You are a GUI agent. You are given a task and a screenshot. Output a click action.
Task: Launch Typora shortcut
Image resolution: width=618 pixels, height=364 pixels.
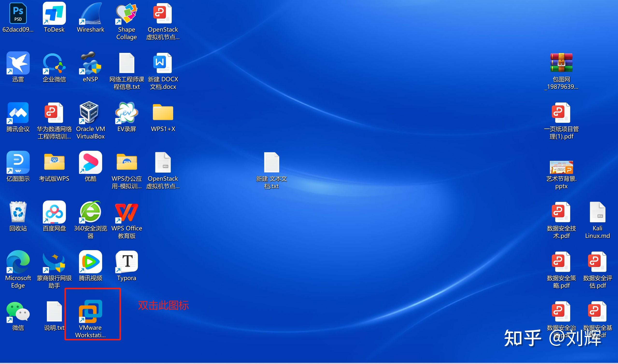(127, 262)
